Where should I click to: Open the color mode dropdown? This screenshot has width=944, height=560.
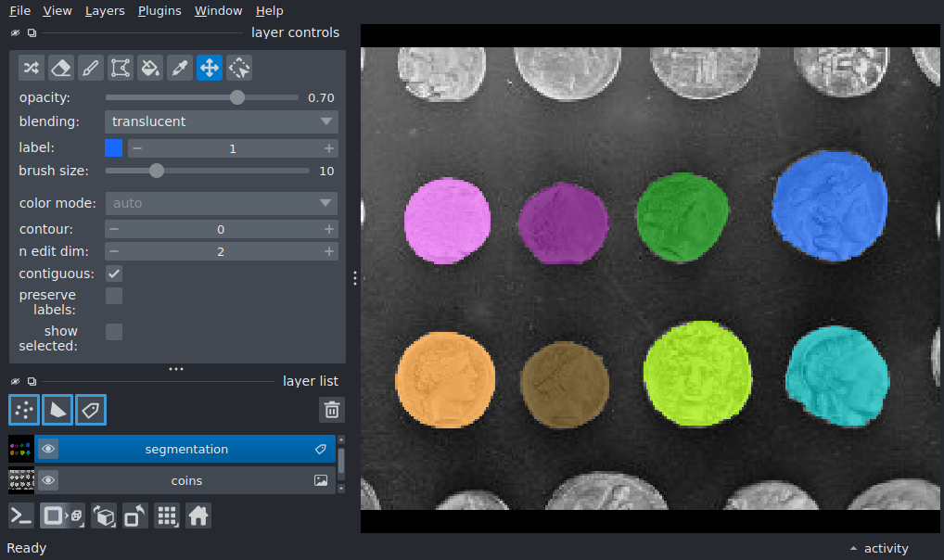coord(222,204)
